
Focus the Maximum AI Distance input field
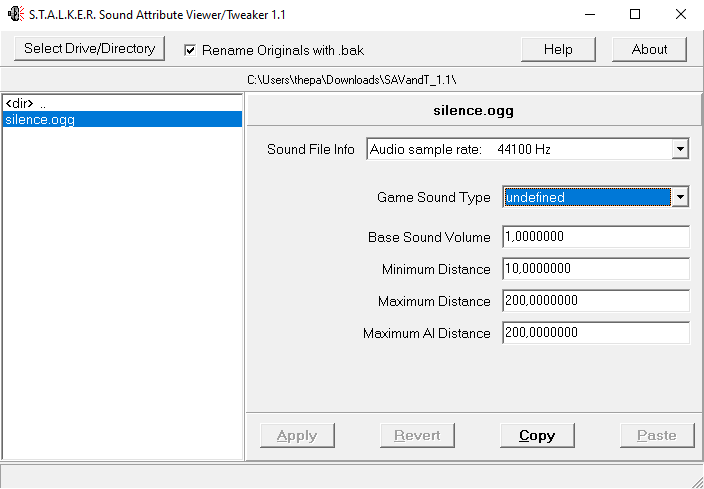click(596, 333)
